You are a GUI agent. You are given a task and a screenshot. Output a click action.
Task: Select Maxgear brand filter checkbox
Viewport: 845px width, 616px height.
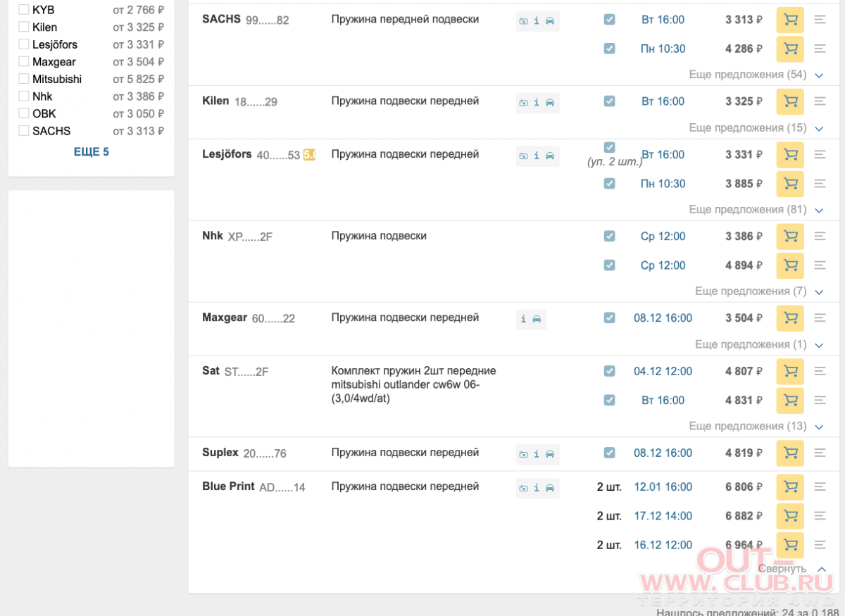[x=24, y=61]
